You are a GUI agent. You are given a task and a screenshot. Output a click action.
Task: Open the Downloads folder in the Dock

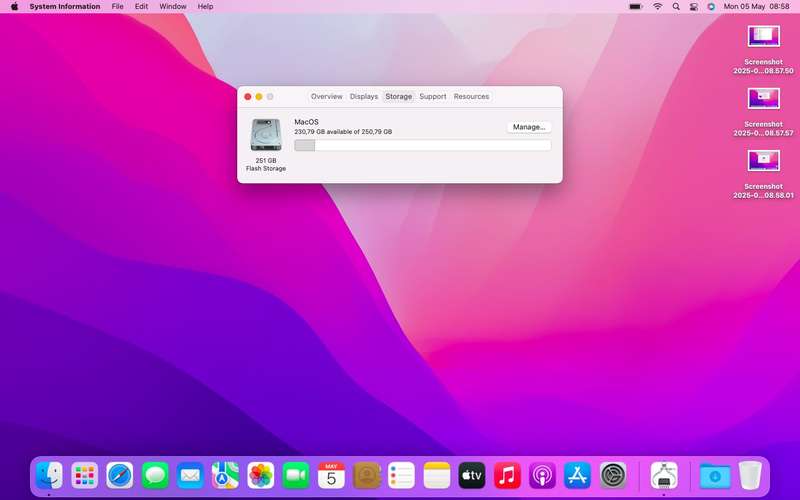715,476
